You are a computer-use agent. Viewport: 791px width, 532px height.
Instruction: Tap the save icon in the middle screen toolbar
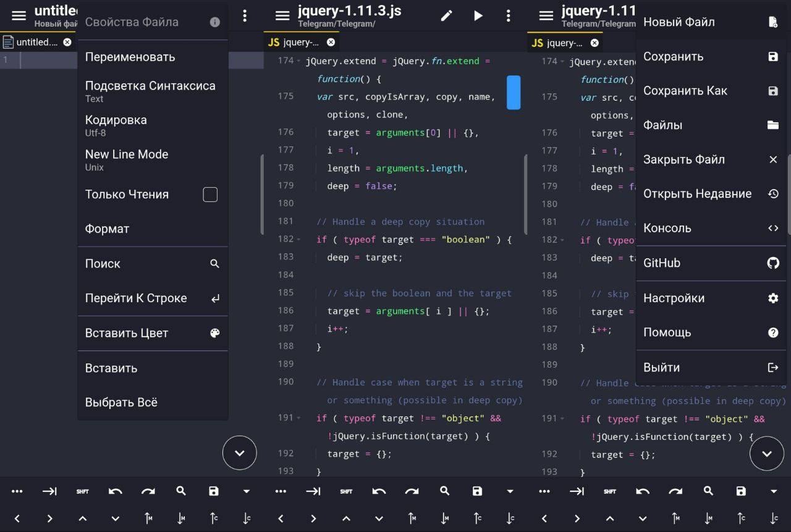tap(477, 492)
